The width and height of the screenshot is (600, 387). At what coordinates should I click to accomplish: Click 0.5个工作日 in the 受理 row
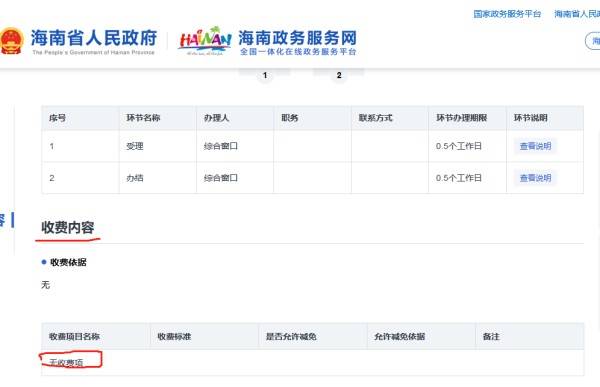point(458,146)
